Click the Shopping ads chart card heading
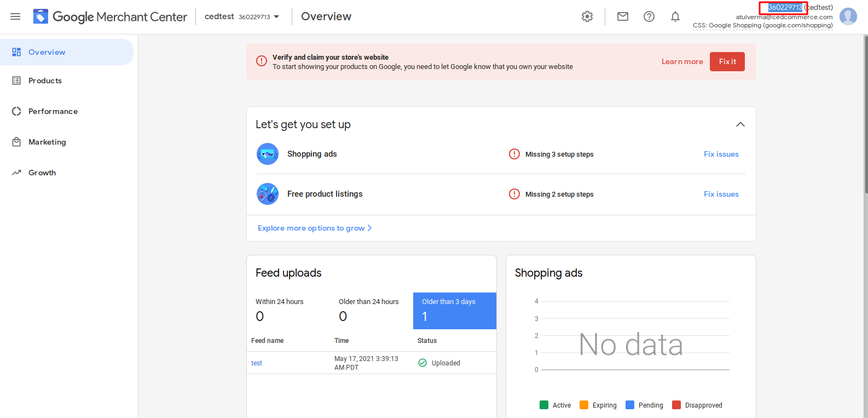868x418 pixels. click(x=548, y=273)
